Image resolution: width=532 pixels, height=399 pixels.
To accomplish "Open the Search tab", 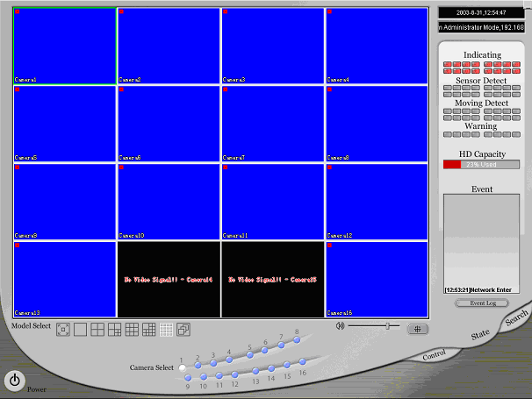I will click(516, 318).
